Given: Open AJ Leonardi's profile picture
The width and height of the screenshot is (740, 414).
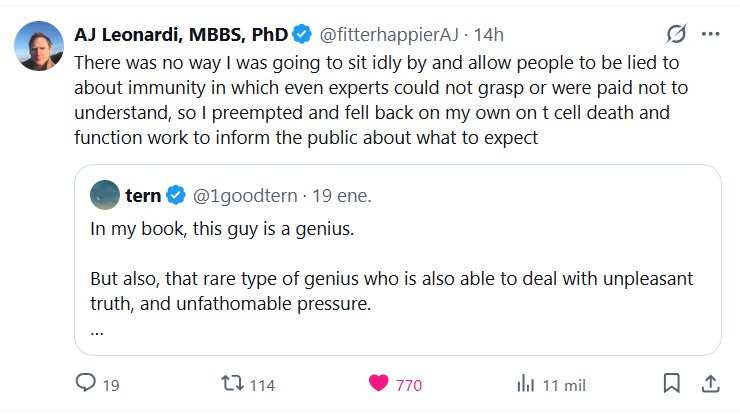Looking at the screenshot, I should tap(36, 45).
